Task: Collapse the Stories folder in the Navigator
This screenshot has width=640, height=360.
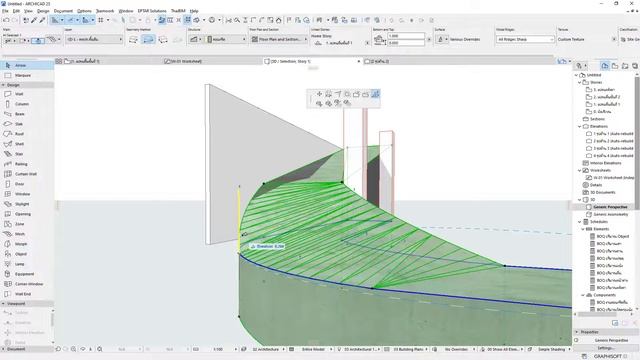Action: click(x=580, y=82)
